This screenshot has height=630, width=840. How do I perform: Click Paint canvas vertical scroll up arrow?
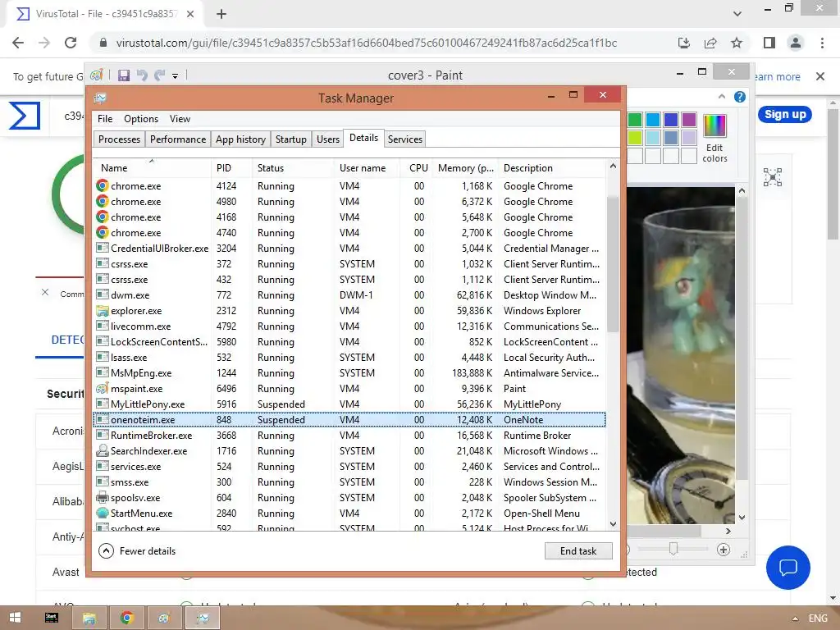point(742,190)
